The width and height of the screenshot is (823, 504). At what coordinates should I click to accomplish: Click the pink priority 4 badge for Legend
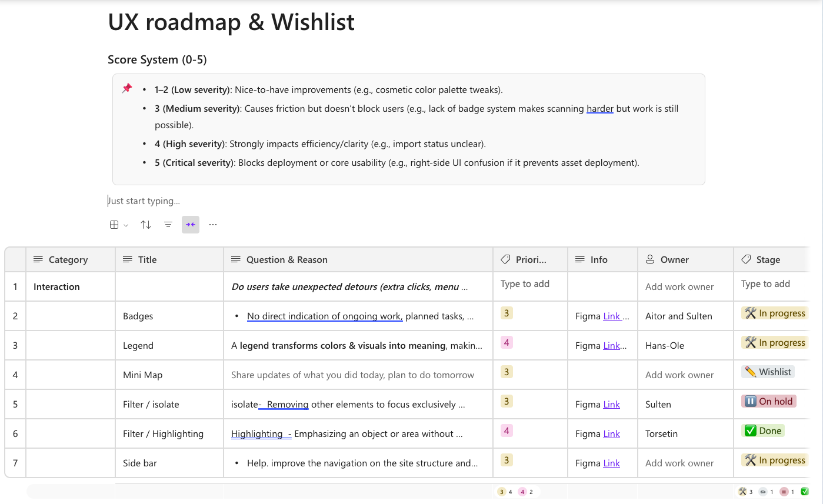(507, 342)
